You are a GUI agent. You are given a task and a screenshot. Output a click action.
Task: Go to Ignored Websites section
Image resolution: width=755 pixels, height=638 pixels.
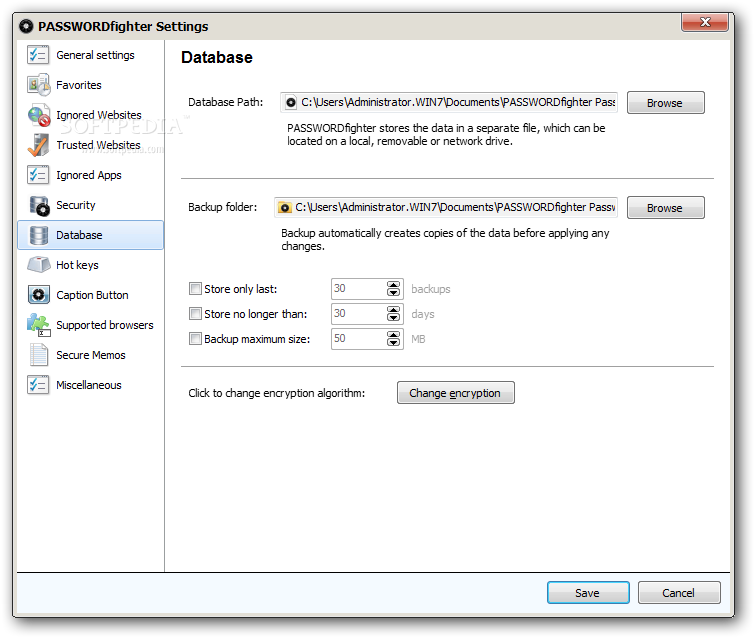coord(99,115)
